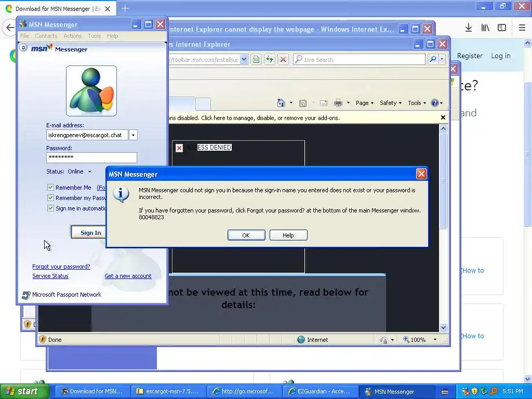Open the Tools menu in MSN Messenger
Screen dimensions: 532x399
tap(95, 36)
